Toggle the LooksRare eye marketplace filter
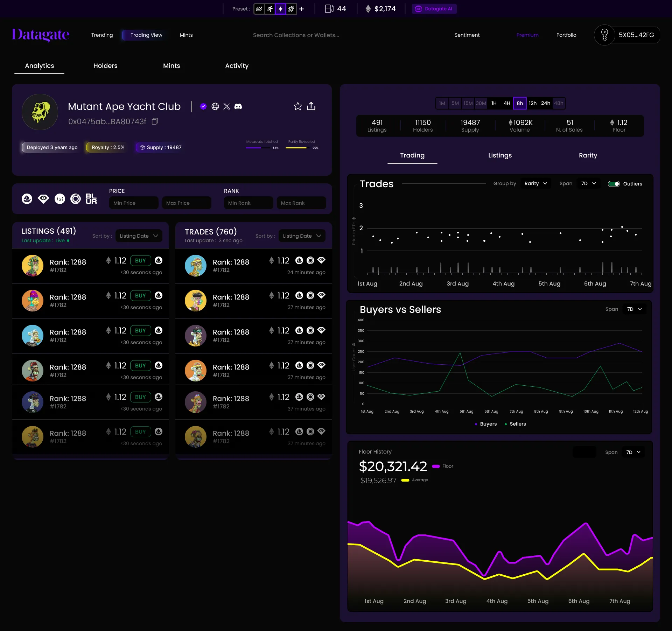The height and width of the screenshot is (631, 672). click(43, 199)
